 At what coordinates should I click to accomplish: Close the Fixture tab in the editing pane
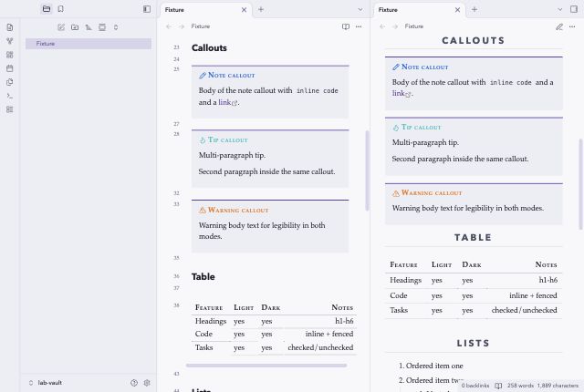[x=244, y=10]
